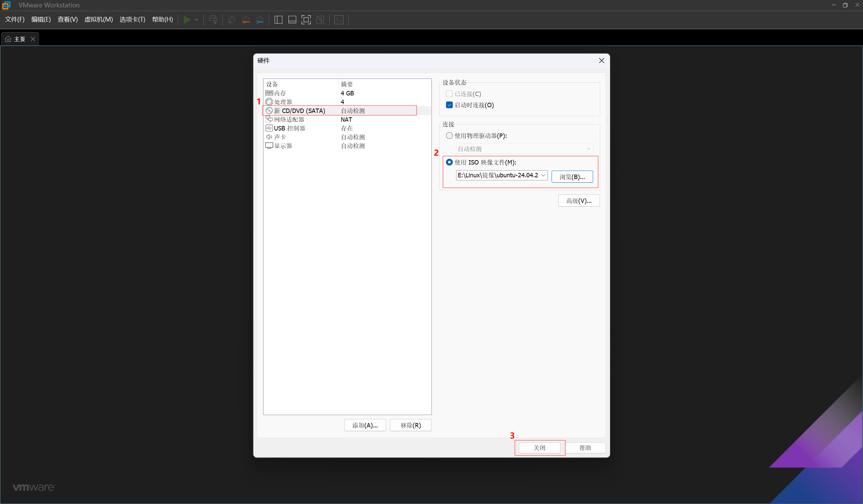
Task: Open the snapshot manager wrench icon
Action: point(260,20)
